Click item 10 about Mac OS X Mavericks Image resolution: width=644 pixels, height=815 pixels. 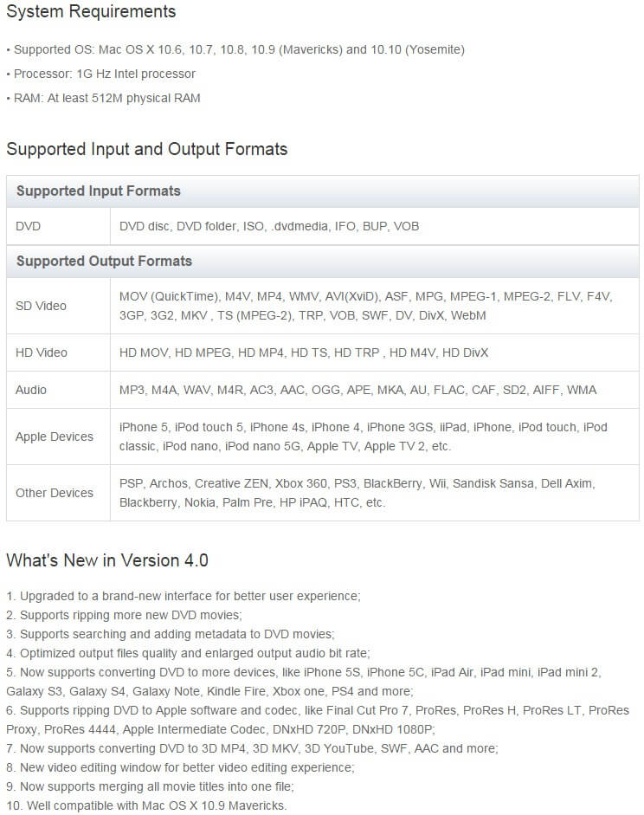pos(146,805)
